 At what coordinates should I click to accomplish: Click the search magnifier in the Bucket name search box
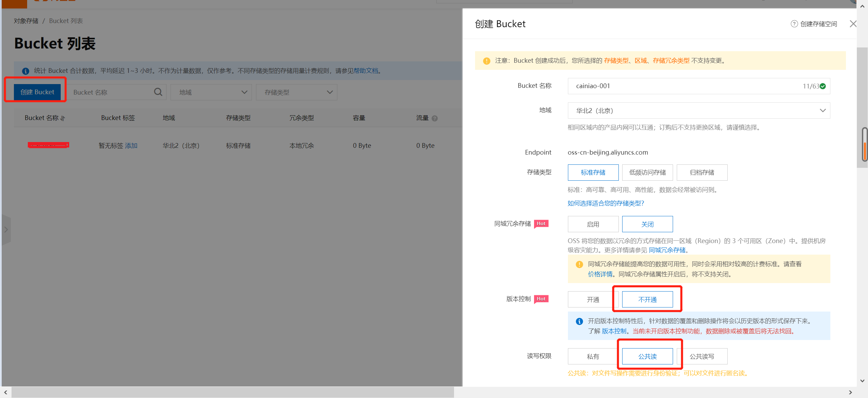coord(158,92)
